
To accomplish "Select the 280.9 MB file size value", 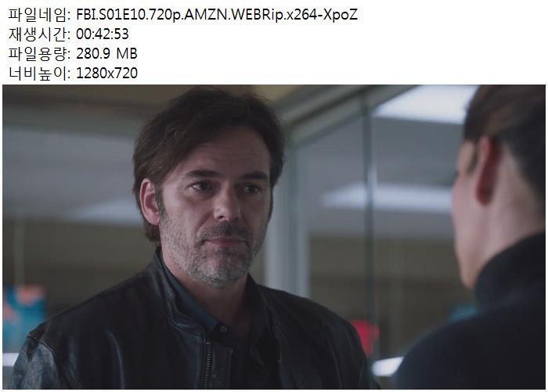I will pos(106,54).
